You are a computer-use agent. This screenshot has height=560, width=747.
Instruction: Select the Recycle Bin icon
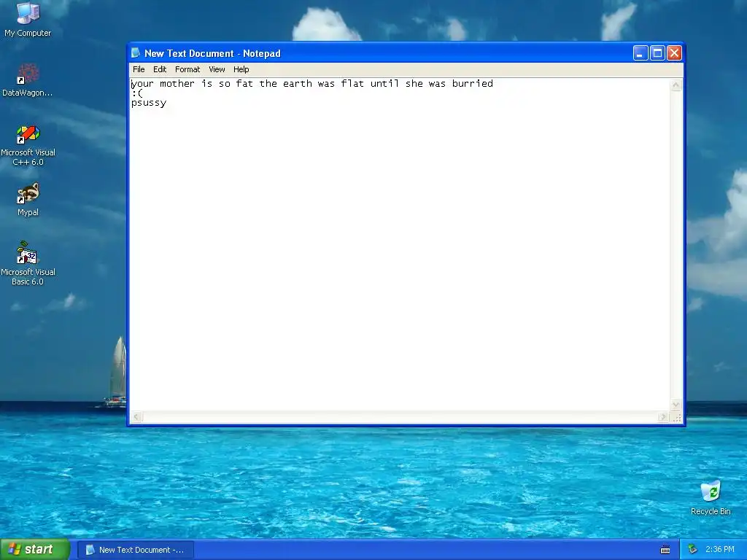[711, 498]
